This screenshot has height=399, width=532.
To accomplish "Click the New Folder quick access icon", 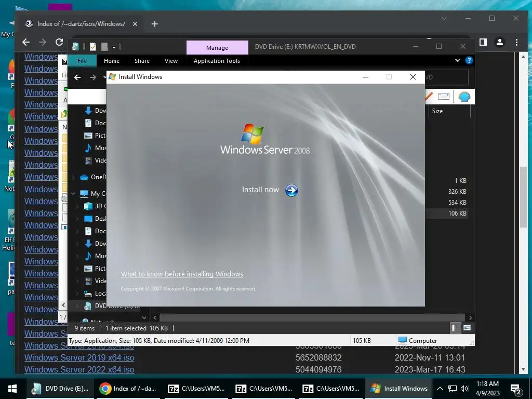I will (x=104, y=46).
